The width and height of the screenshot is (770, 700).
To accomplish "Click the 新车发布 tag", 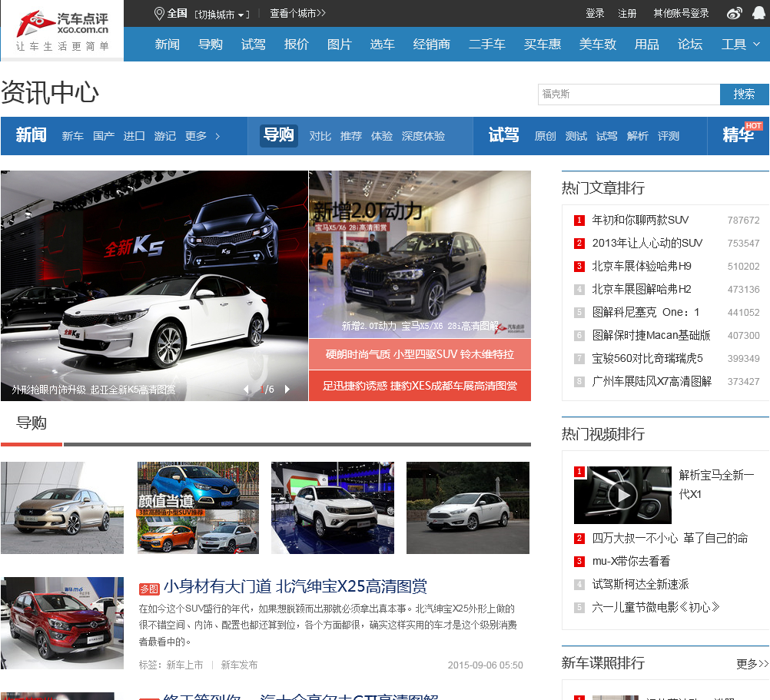I will (239, 665).
